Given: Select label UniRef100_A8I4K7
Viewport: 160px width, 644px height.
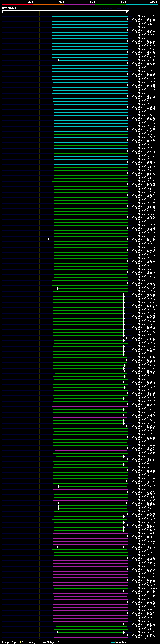Looking at the screenshot, I should [x=143, y=547].
